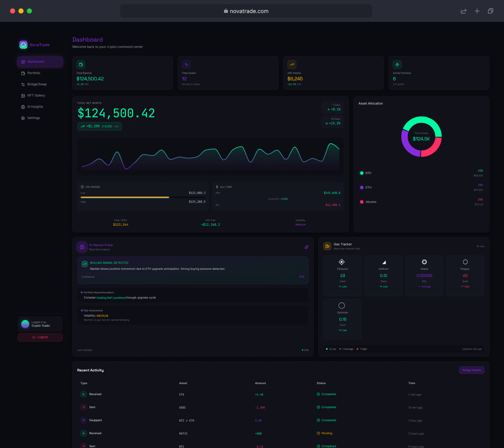Click the novatrade.com address bar
The image size is (504, 448).
coord(246,11)
